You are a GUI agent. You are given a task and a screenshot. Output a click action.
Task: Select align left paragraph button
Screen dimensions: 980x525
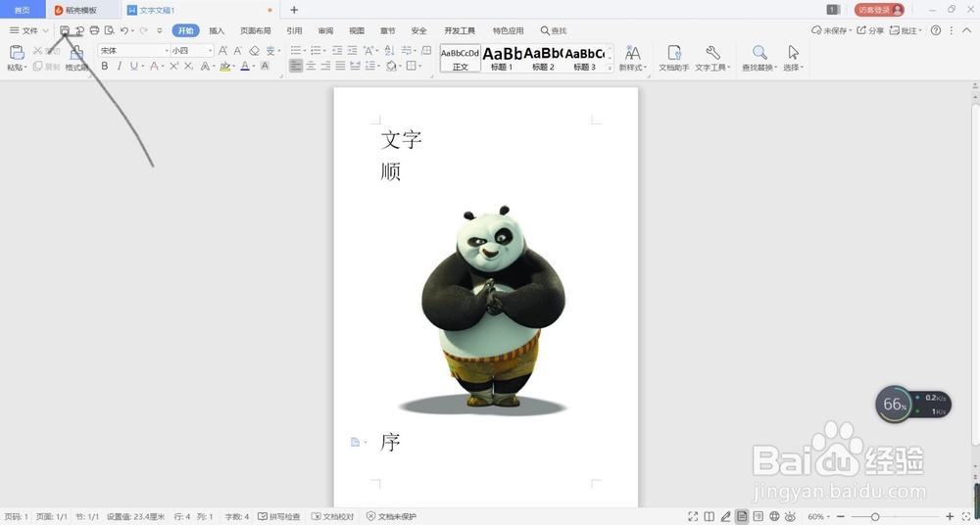(x=296, y=66)
